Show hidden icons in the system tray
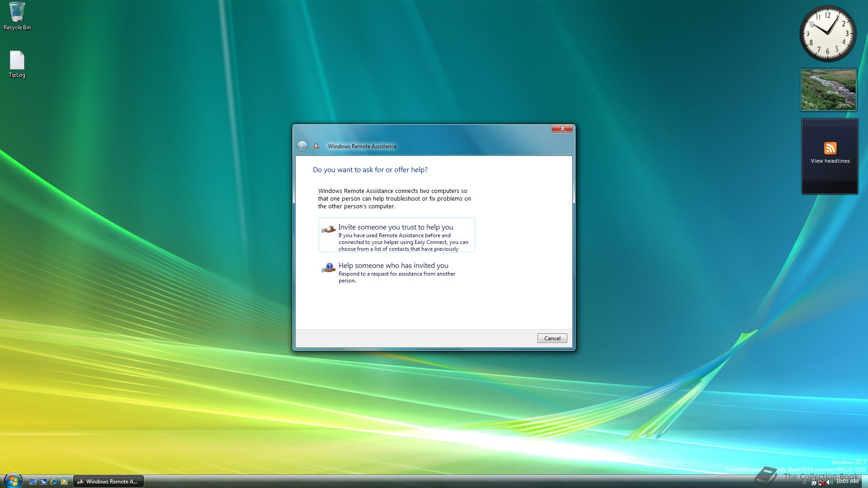This screenshot has height=488, width=868. click(804, 482)
